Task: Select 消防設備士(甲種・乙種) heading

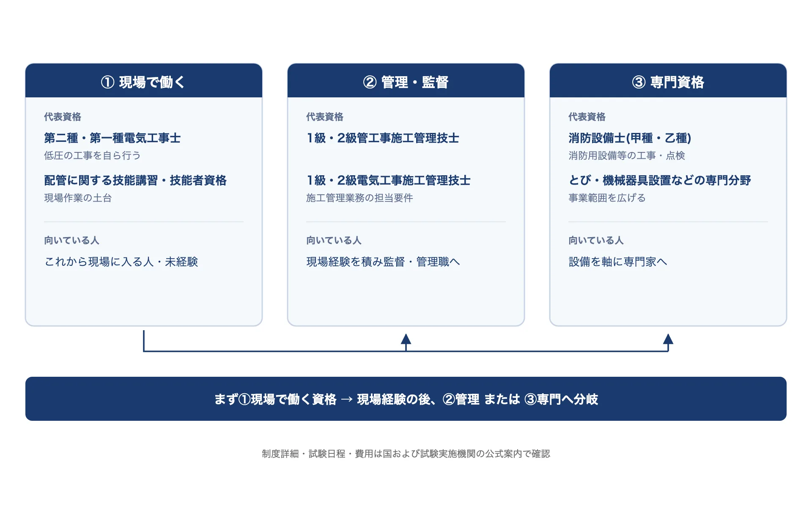Action: point(630,138)
